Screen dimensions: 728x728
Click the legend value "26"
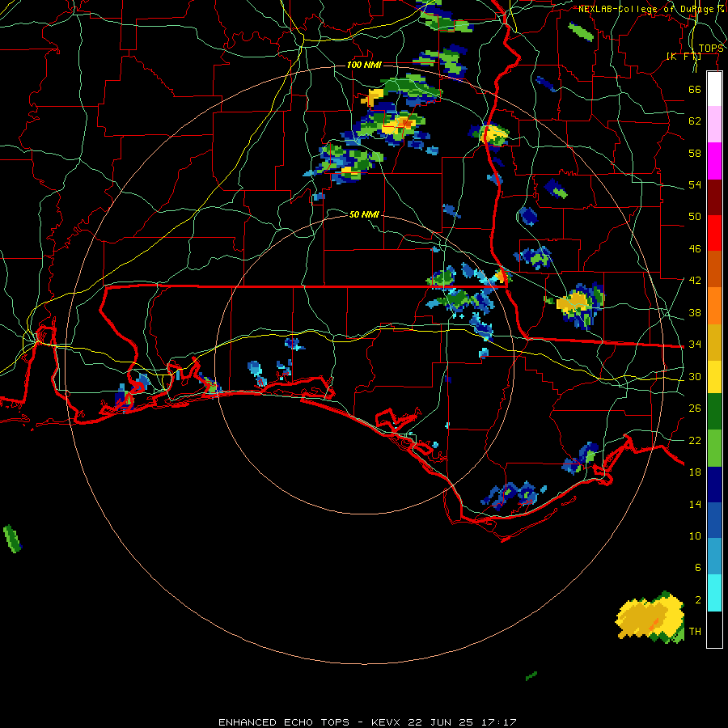point(695,408)
